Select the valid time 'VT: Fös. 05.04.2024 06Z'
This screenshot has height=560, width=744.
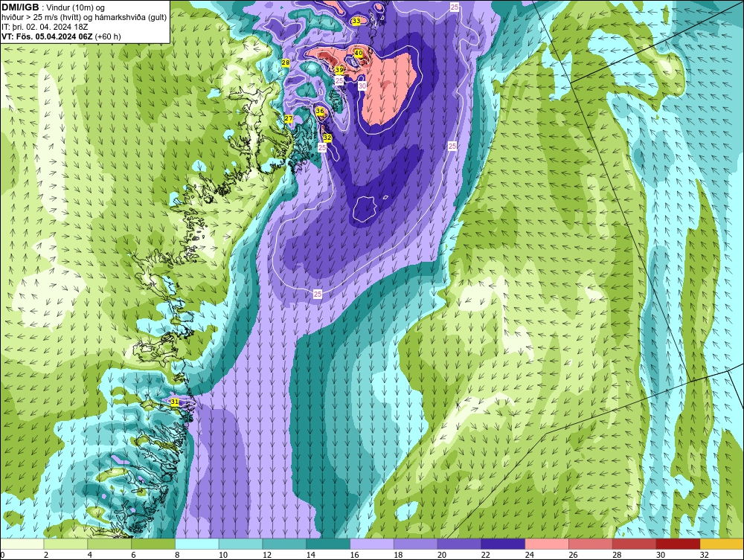[x=47, y=36]
